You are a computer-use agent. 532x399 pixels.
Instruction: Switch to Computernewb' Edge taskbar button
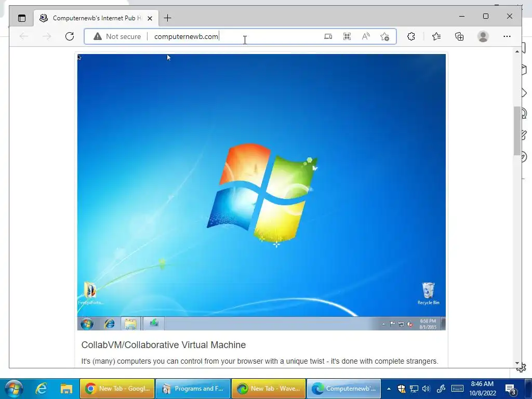coord(344,389)
